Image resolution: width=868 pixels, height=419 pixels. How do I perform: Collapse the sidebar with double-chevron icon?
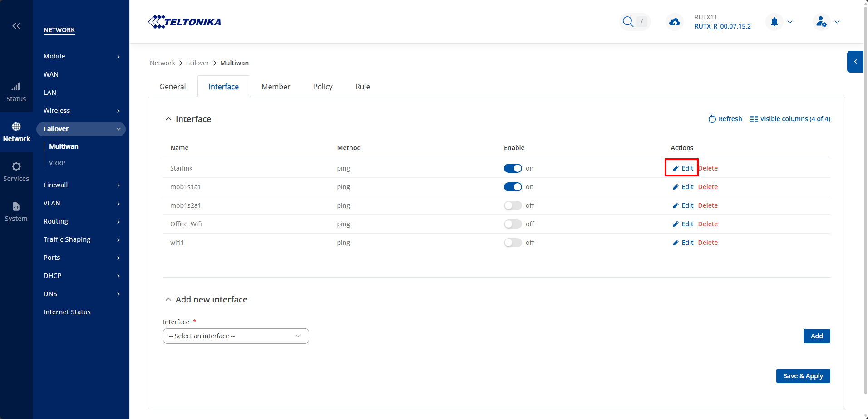[16, 26]
